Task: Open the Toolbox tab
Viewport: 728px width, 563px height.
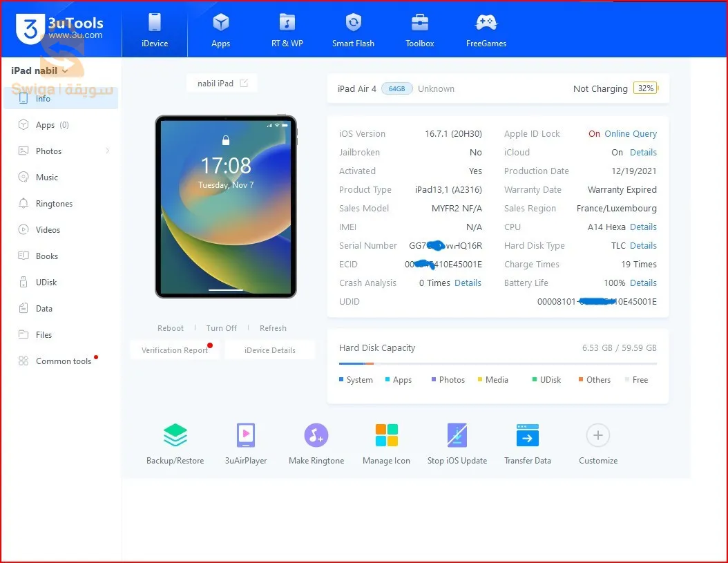Action: (419, 30)
